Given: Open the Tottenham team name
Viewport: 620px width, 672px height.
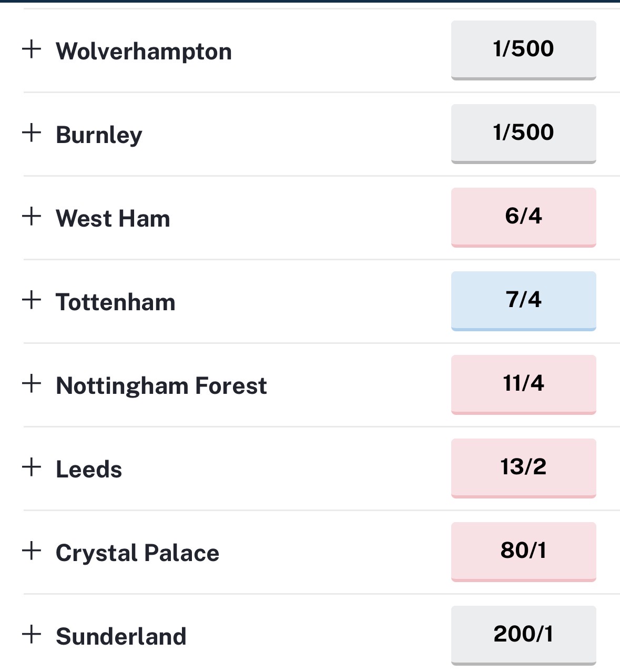Looking at the screenshot, I should 116,302.
